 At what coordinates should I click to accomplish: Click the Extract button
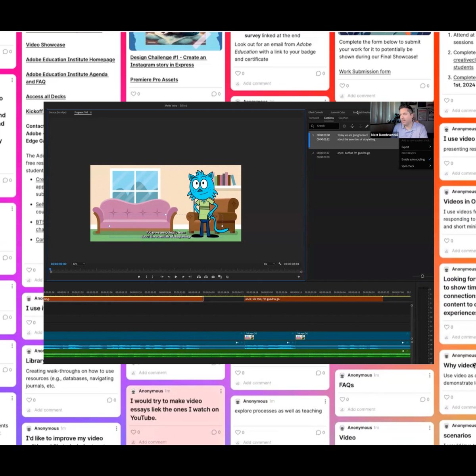206,277
